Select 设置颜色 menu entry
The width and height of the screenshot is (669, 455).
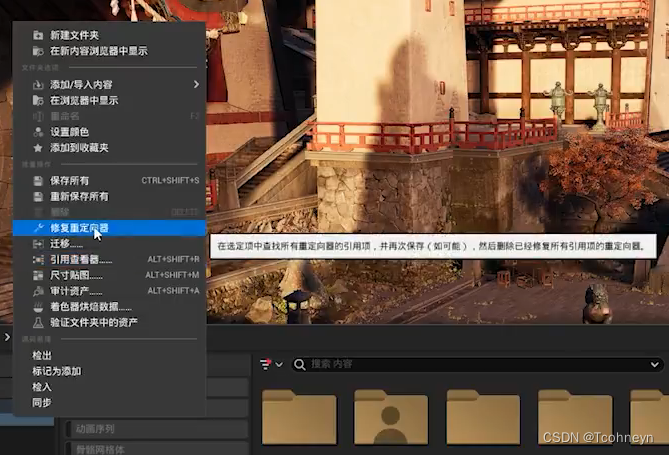click(x=109, y=132)
